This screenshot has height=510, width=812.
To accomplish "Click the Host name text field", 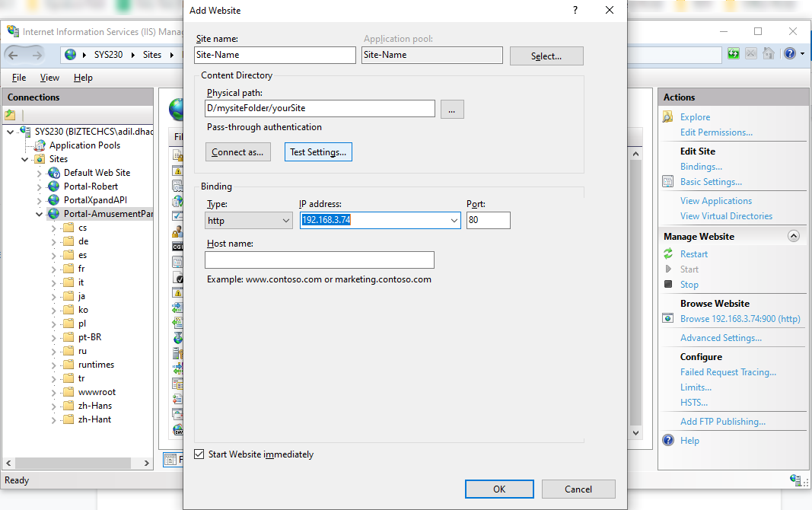I will click(x=320, y=260).
